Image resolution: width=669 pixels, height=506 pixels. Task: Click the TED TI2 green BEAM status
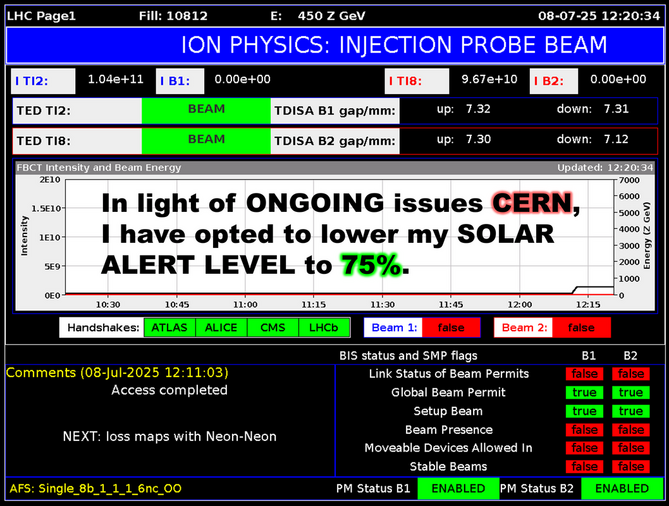pos(206,111)
